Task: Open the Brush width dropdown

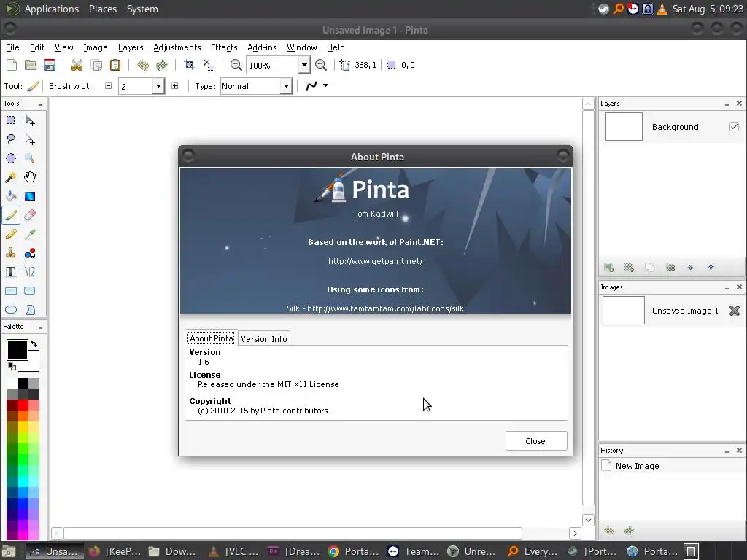Action: [158, 86]
